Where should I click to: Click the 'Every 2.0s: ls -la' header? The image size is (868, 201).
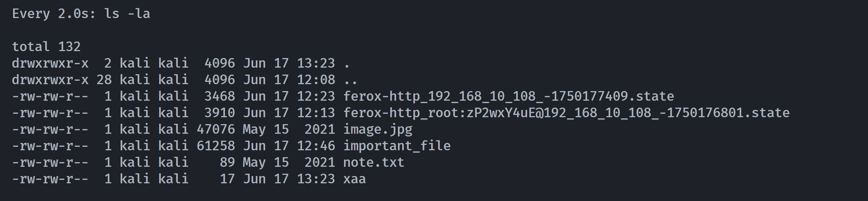81,14
